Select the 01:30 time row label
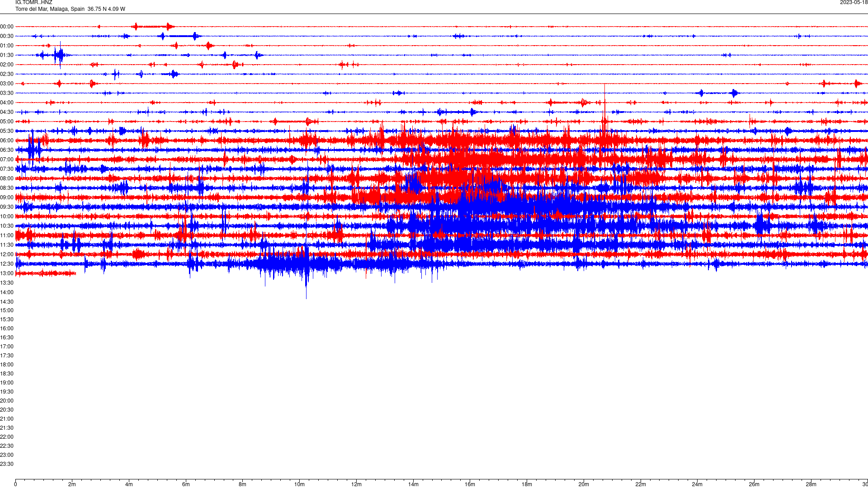This screenshot has width=868, height=488. [x=7, y=55]
